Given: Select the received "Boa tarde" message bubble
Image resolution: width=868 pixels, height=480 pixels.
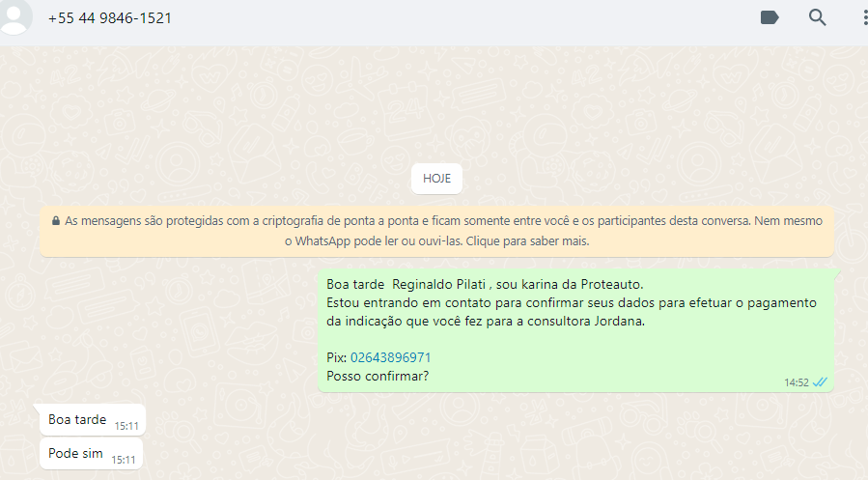Looking at the screenshot, I should [93, 420].
